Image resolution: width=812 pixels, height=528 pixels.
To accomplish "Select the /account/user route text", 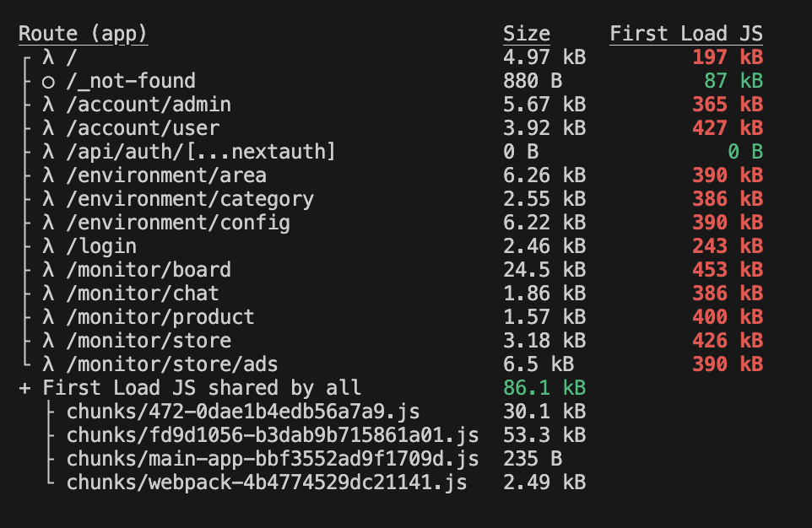I will pyautogui.click(x=142, y=128).
